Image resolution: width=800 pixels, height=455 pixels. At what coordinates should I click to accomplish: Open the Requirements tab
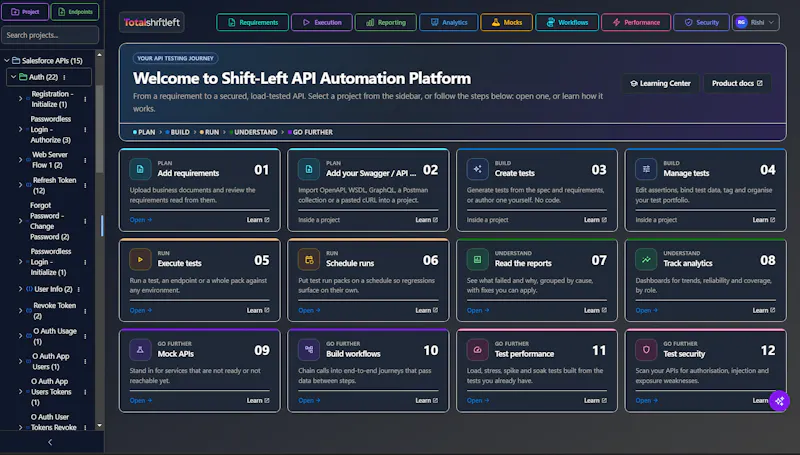coord(253,22)
